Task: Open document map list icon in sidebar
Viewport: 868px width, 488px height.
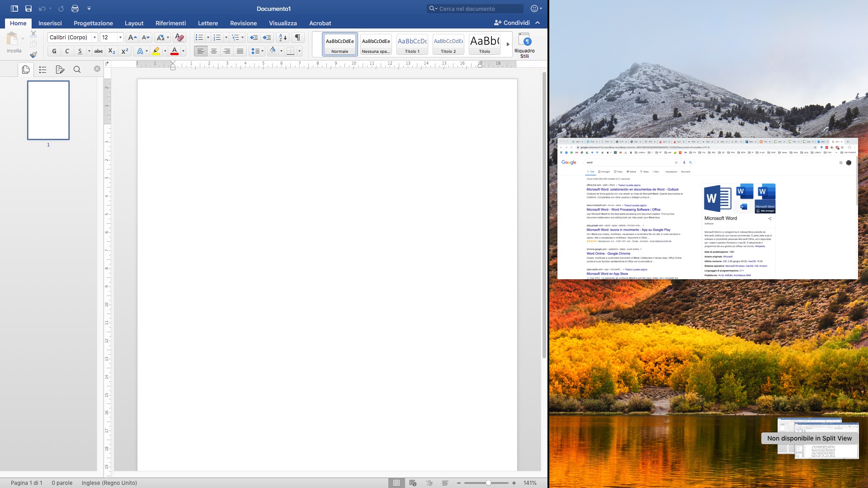Action: [x=43, y=69]
